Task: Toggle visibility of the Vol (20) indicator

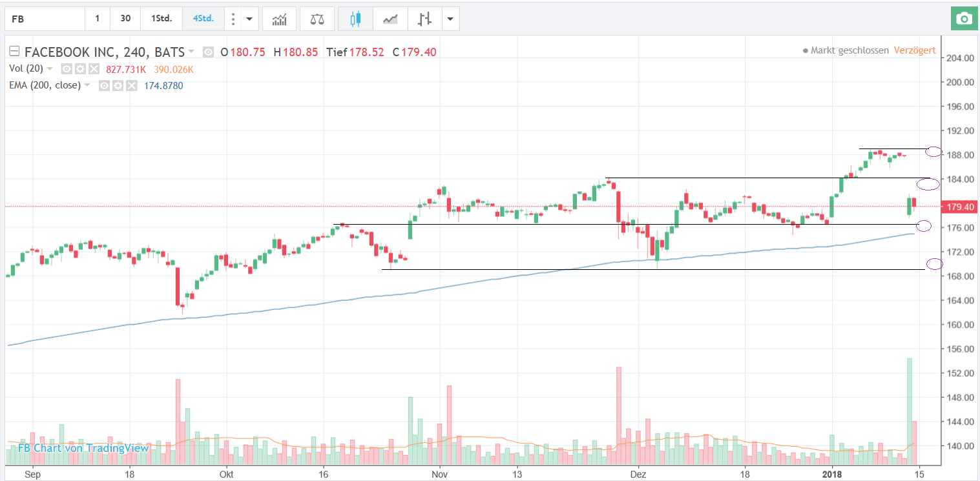Action: tap(66, 68)
